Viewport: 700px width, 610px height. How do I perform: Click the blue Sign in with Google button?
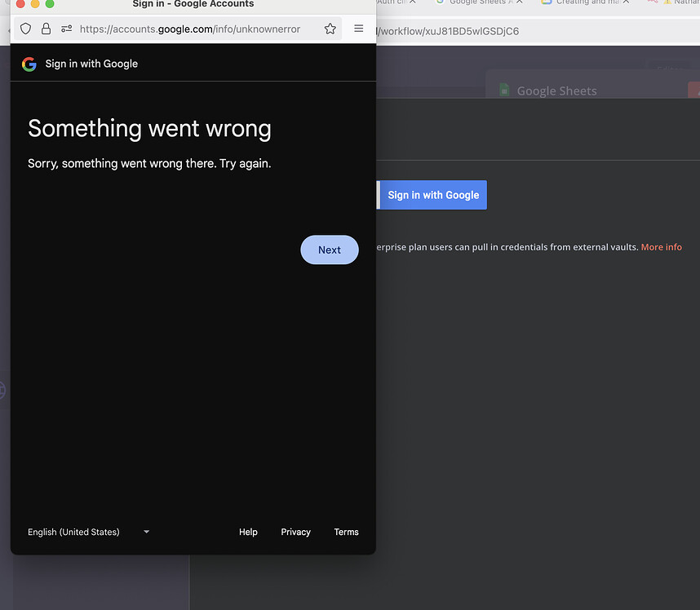432,195
